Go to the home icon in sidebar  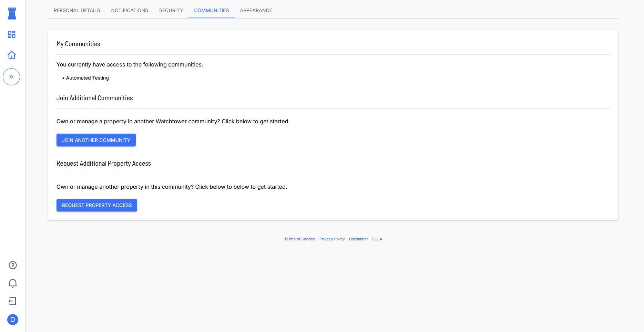12,55
